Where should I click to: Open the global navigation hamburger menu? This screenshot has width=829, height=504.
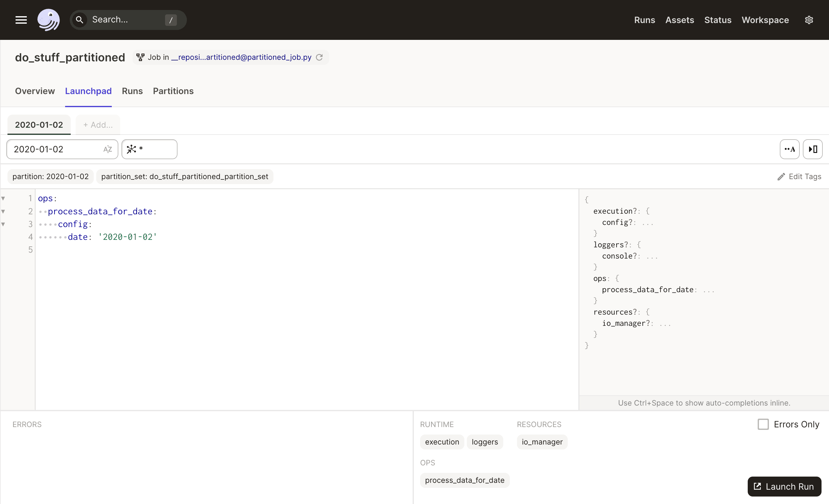(x=20, y=19)
